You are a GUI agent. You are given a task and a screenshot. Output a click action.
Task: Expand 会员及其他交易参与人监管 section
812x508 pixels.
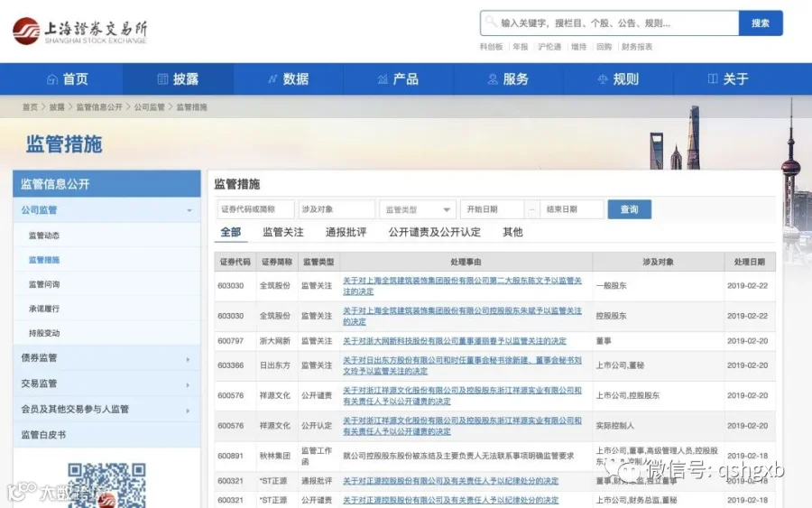(106, 409)
